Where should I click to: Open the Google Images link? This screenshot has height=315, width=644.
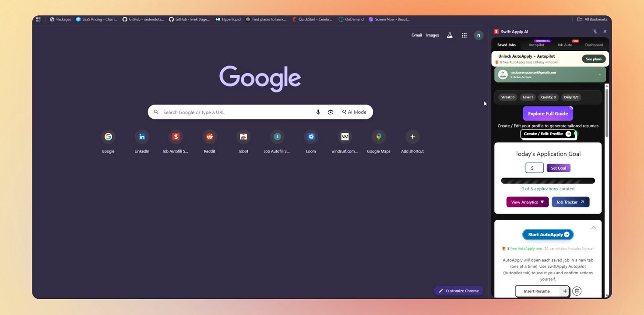click(433, 35)
